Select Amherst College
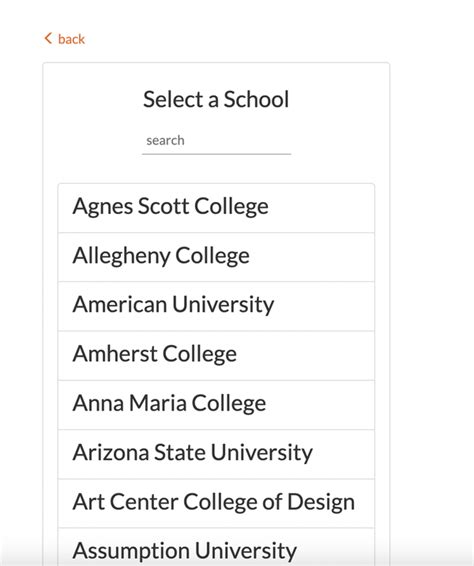The image size is (474, 566). (216, 356)
